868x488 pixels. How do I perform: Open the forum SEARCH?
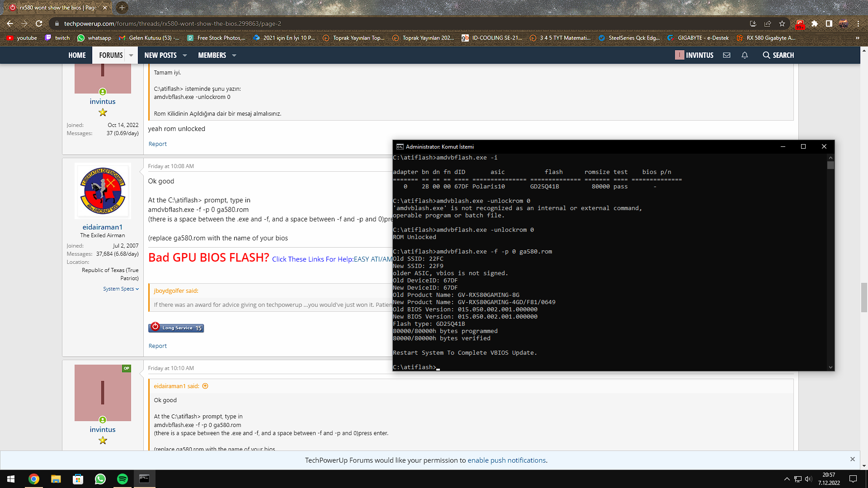click(778, 55)
